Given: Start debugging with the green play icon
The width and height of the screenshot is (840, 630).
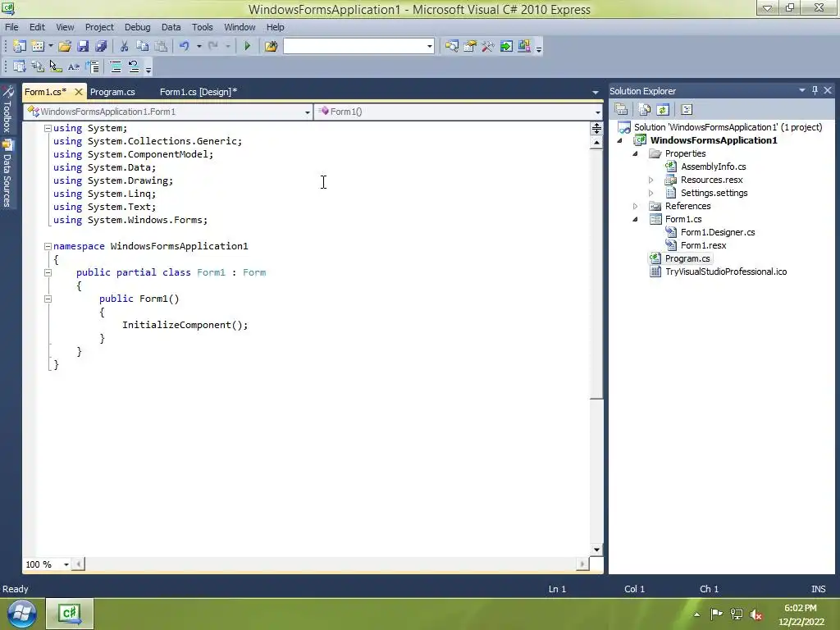Looking at the screenshot, I should pyautogui.click(x=247, y=47).
